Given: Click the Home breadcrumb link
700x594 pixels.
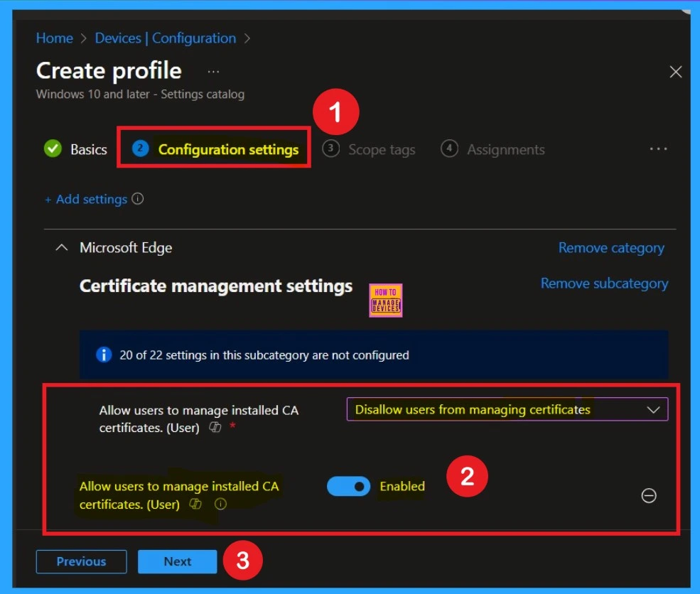Looking at the screenshot, I should point(55,38).
